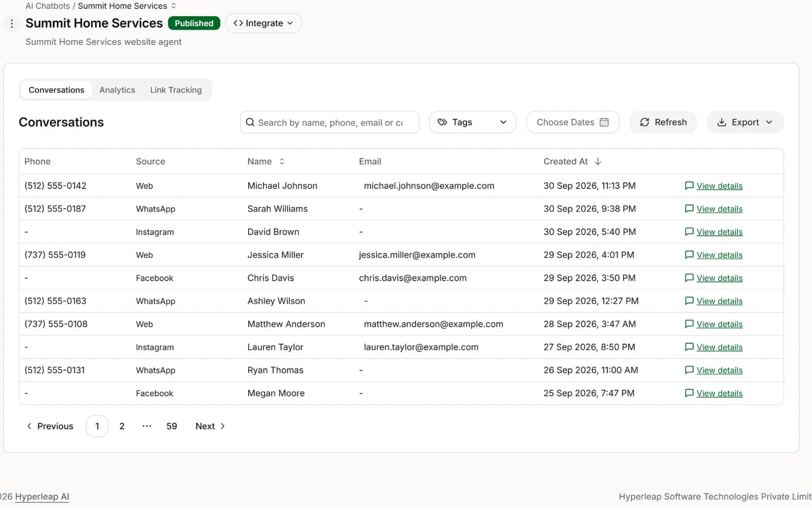This screenshot has height=508, width=812.
Task: Expand the Tags filter dropdown
Action: 472,122
